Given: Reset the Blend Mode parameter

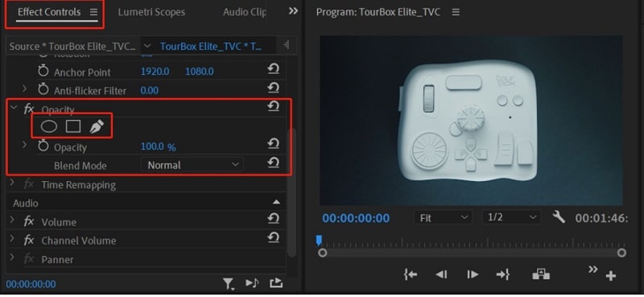Looking at the screenshot, I should click(273, 163).
